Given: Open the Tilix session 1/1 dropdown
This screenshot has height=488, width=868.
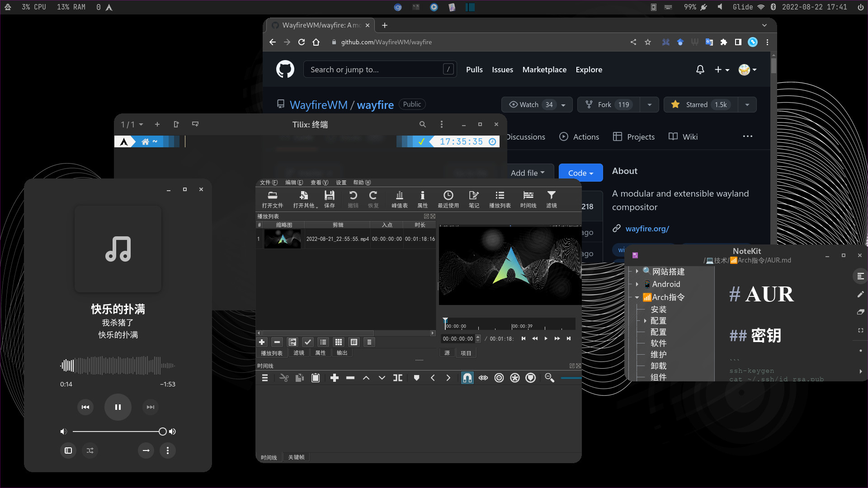Looking at the screenshot, I should [132, 124].
